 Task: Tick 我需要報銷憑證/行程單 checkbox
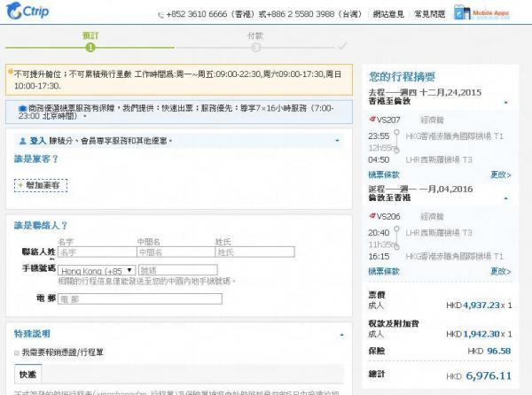coord(17,353)
